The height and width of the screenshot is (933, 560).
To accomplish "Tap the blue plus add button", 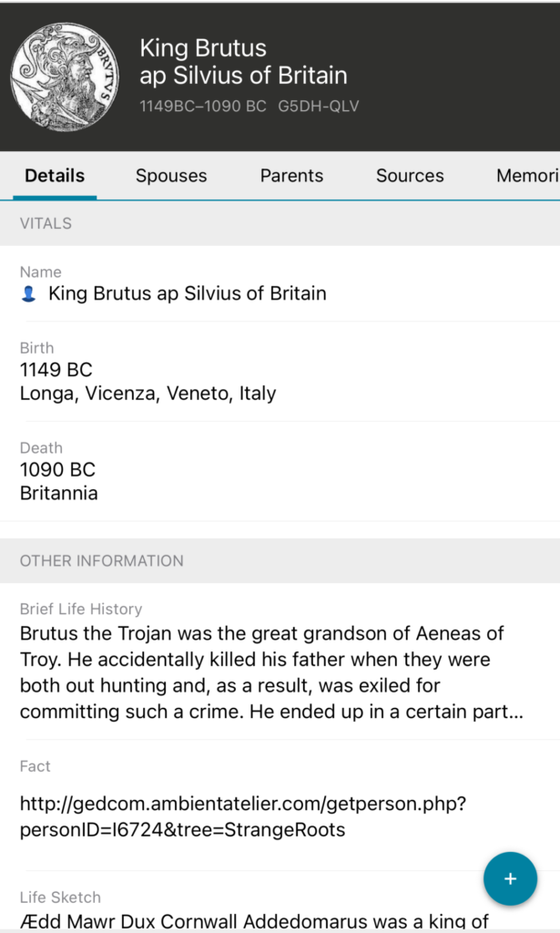I will pos(510,879).
